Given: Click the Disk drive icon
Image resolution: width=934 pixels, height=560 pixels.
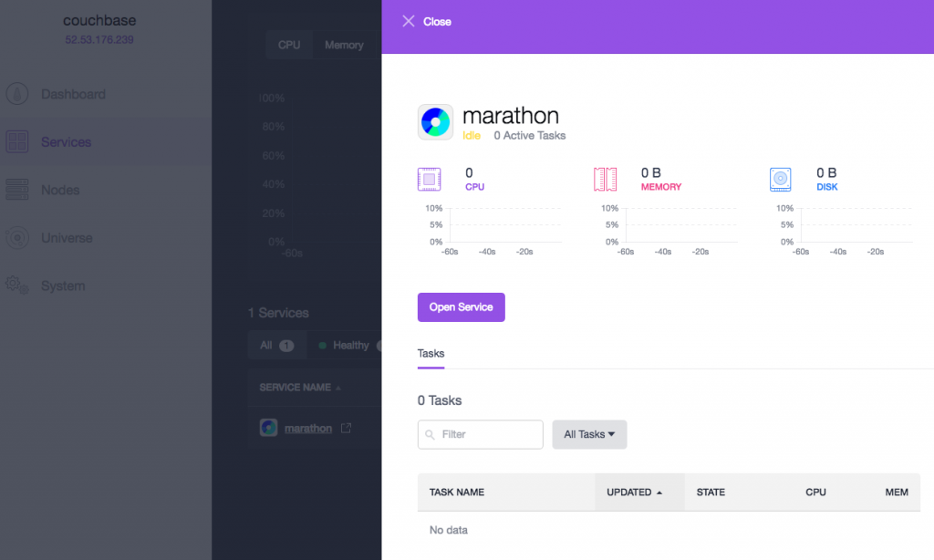Looking at the screenshot, I should click(x=781, y=180).
